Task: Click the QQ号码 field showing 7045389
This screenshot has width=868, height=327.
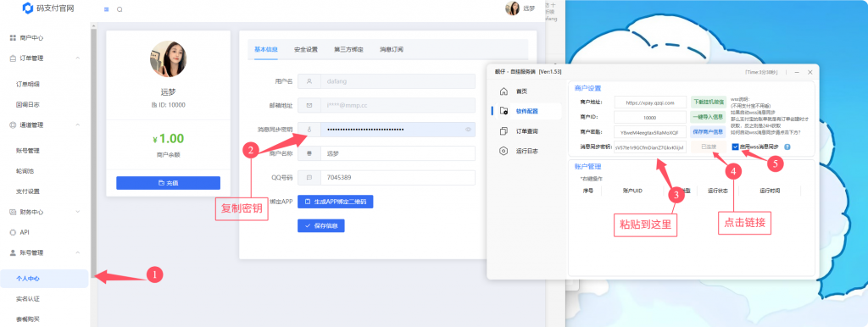Action: (387, 178)
